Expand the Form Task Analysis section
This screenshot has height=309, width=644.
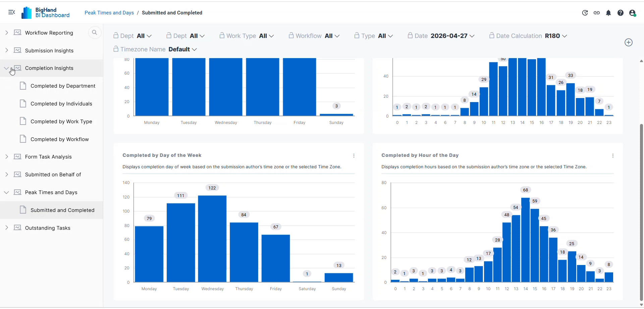6,157
